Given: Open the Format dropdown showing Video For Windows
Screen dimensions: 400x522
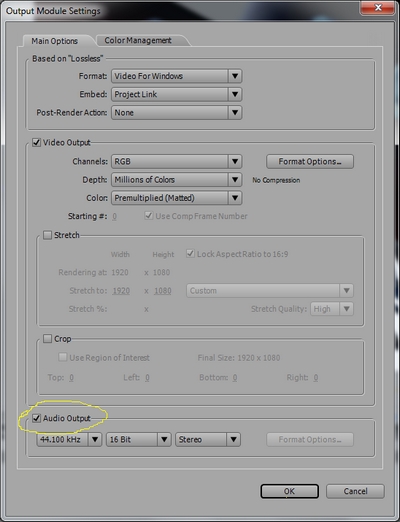Looking at the screenshot, I should click(x=176, y=76).
